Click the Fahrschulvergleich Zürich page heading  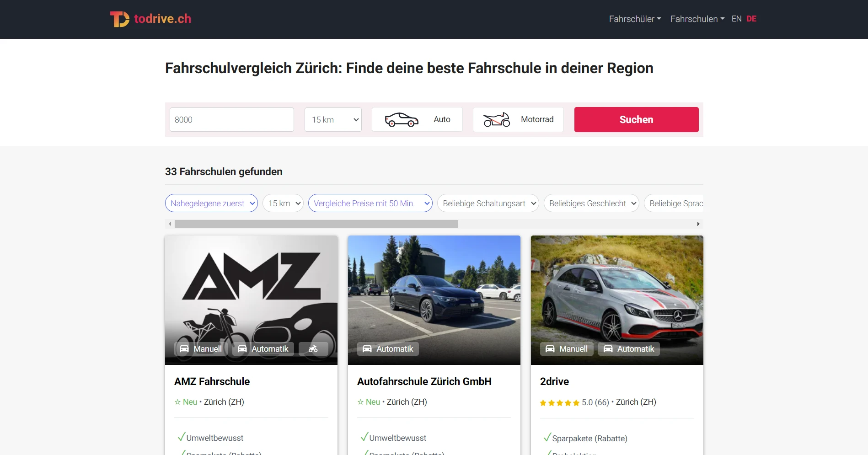(409, 68)
